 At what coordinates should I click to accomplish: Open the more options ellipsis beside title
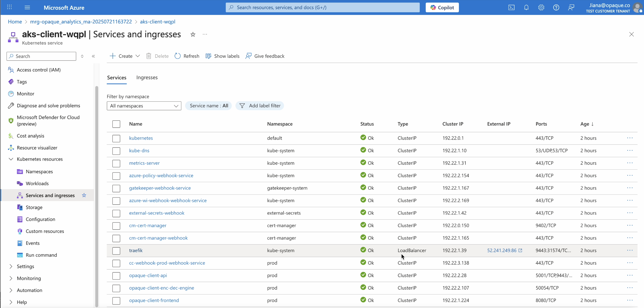tap(205, 34)
